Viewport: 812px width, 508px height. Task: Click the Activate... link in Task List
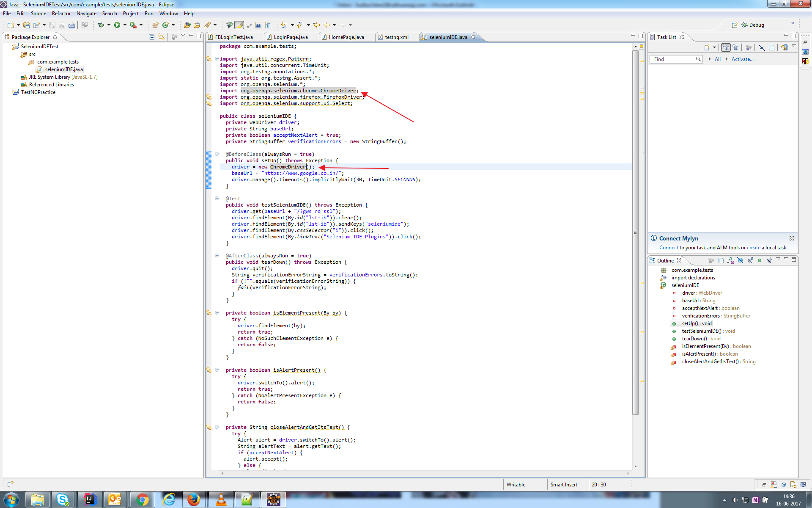click(x=742, y=59)
